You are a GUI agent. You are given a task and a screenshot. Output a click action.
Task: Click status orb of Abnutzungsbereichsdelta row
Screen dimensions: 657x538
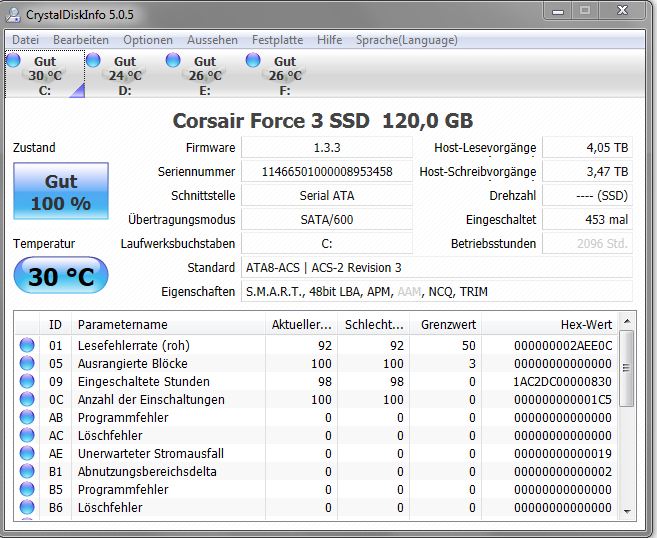tap(27, 471)
